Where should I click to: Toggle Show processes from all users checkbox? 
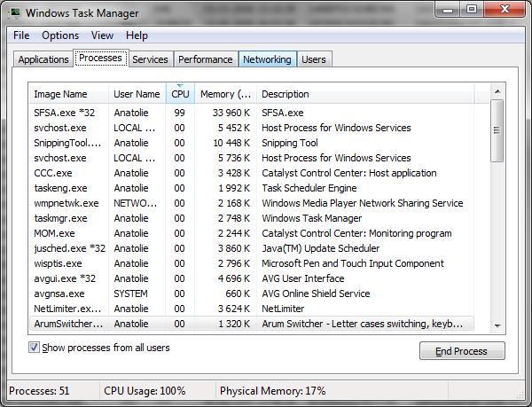coord(34,348)
